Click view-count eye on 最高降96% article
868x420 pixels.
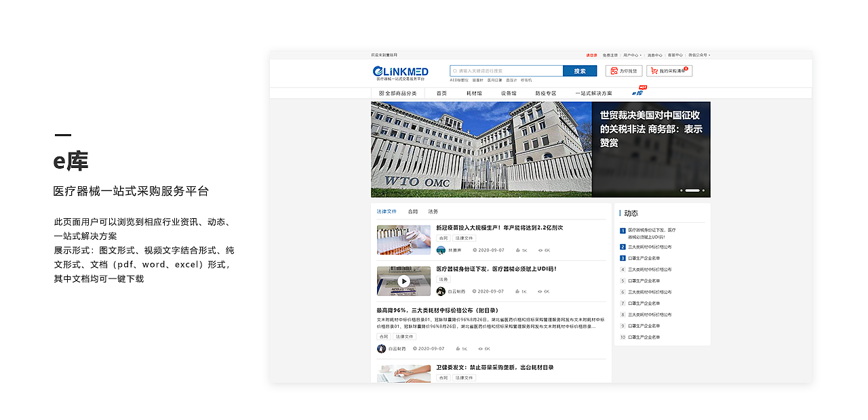point(480,349)
